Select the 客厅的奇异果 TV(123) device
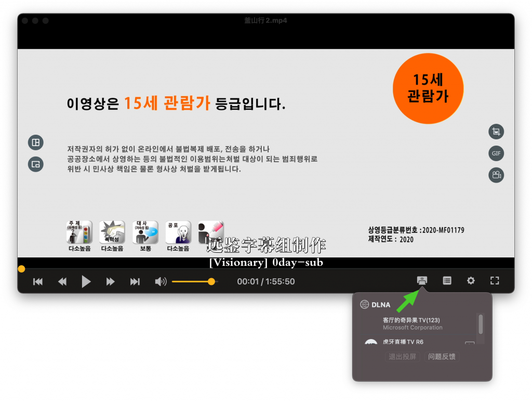Viewport: 532px width, 402px height. click(412, 321)
